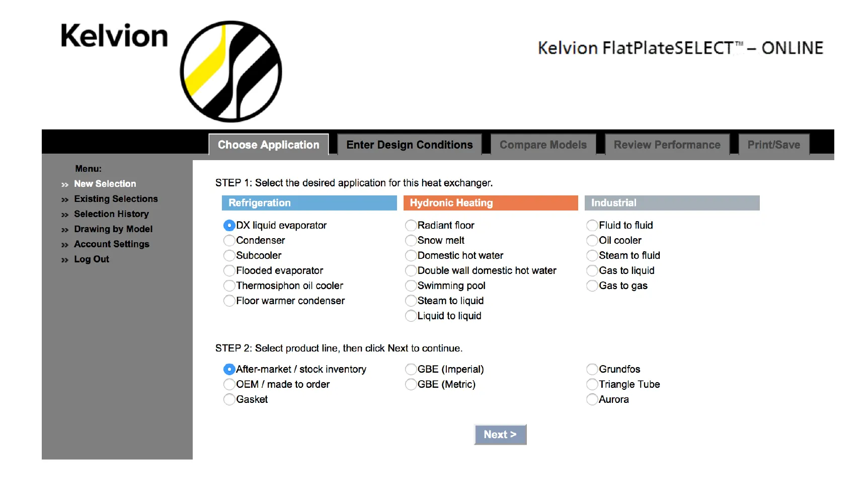Click the Kelvion wordmark text
This screenshot has height=491, width=868.
point(114,36)
